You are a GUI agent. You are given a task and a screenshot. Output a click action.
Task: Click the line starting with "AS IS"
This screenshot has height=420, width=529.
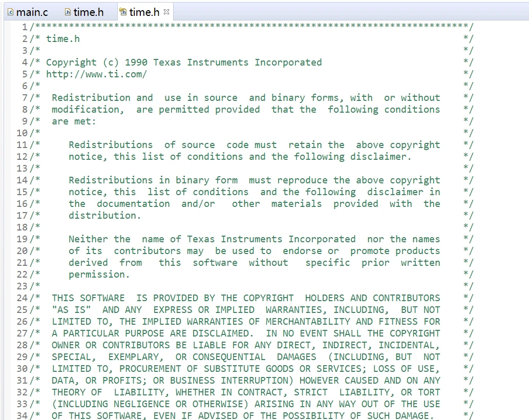coord(246,310)
